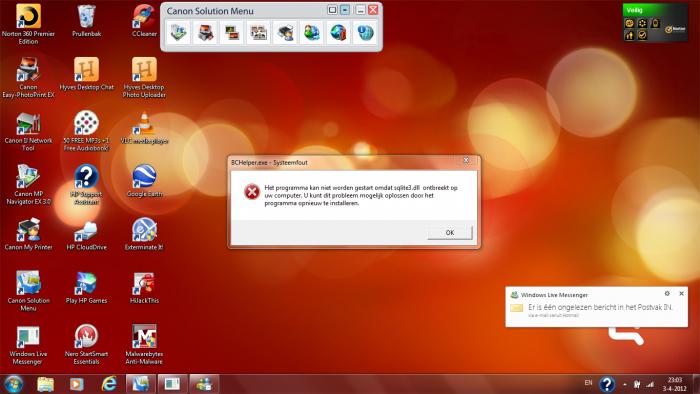Switch to the second running taskbar window button

tap(172, 384)
